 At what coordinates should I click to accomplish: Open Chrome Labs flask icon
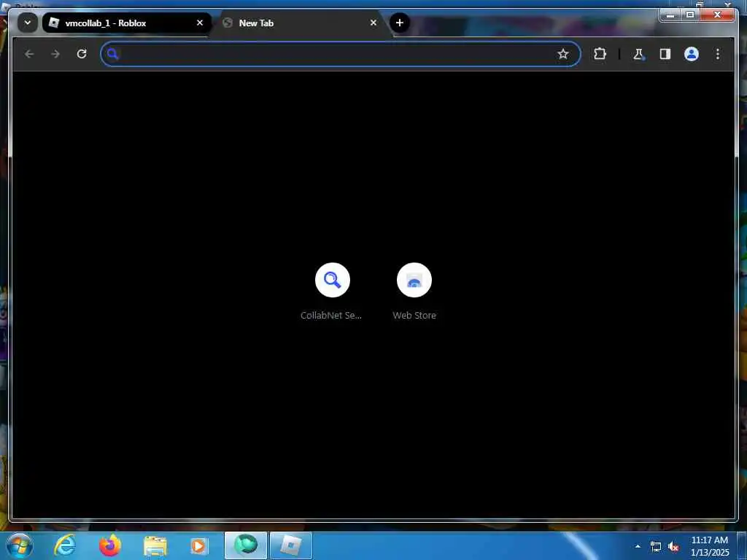pyautogui.click(x=639, y=54)
